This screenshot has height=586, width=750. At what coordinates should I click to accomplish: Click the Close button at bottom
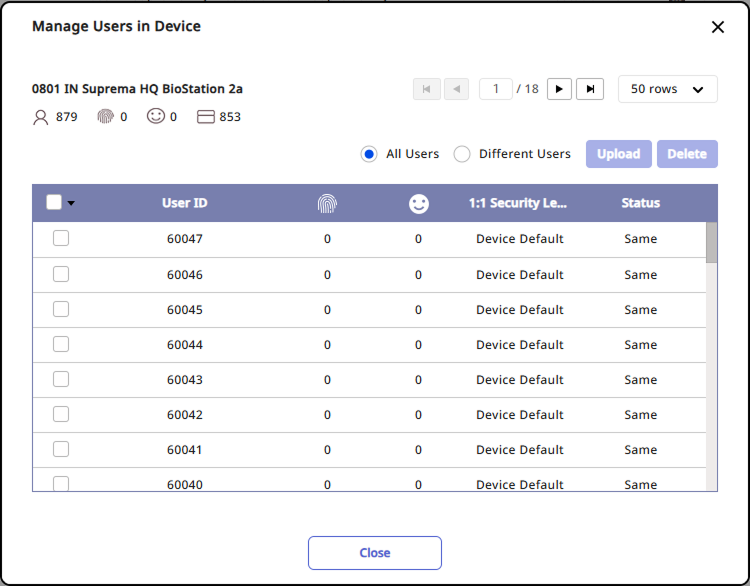pyautogui.click(x=374, y=553)
